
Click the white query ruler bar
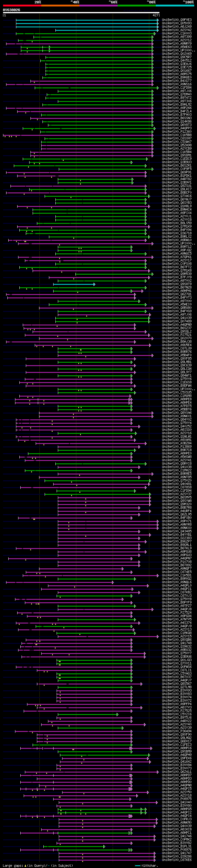pos(81,12)
